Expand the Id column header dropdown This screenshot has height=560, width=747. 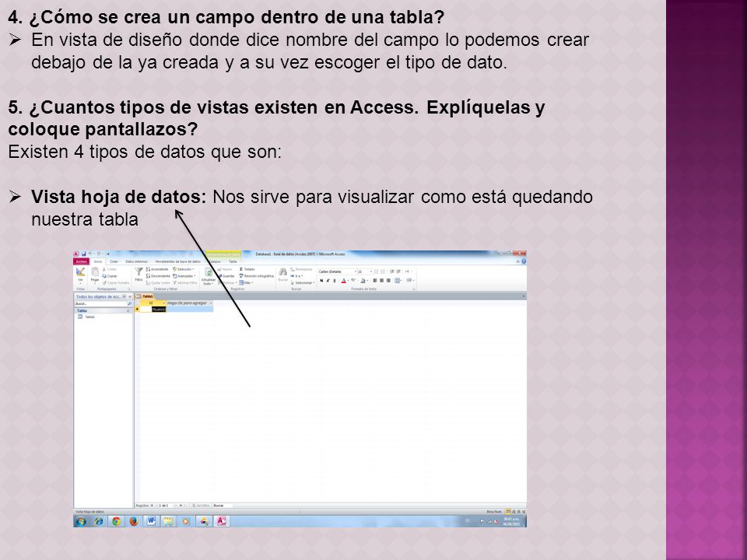pos(163,303)
